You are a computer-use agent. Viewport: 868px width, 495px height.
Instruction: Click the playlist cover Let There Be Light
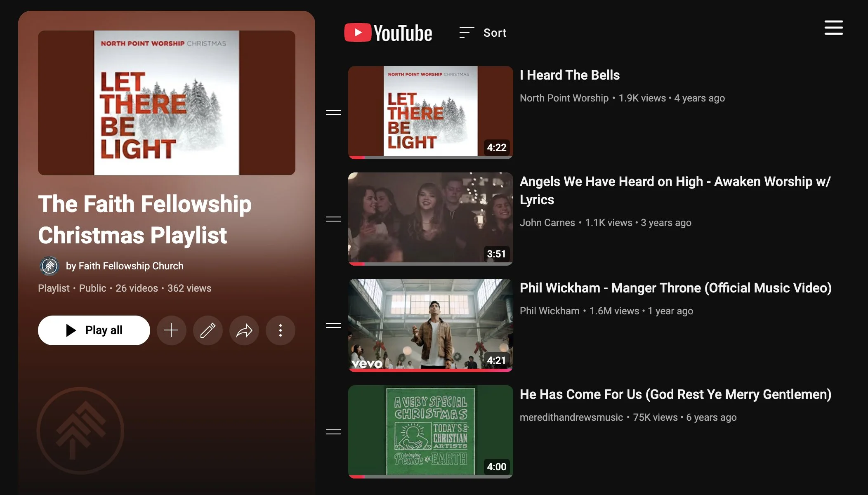tap(167, 103)
